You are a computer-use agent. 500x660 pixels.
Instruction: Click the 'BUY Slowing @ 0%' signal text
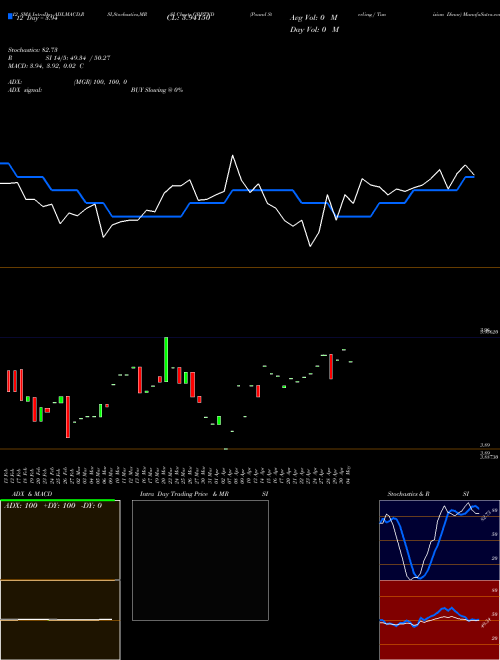[x=157, y=90]
